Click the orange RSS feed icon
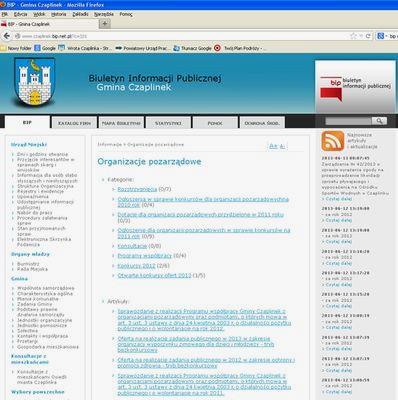The image size is (398, 400). (333, 141)
